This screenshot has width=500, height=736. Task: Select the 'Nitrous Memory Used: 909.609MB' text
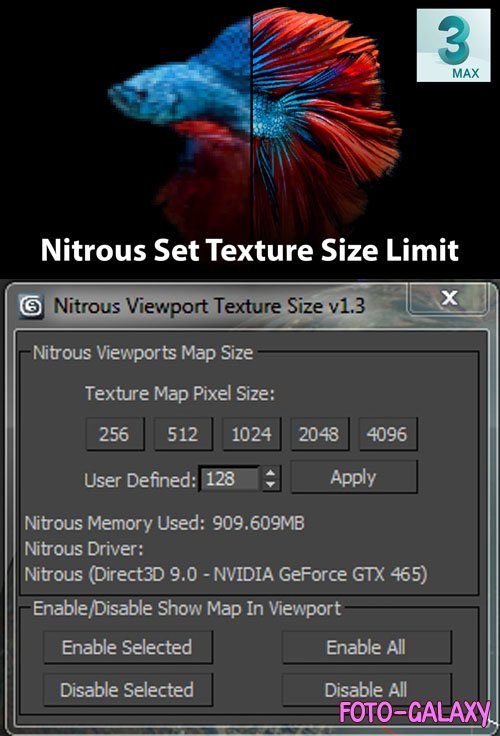164,523
